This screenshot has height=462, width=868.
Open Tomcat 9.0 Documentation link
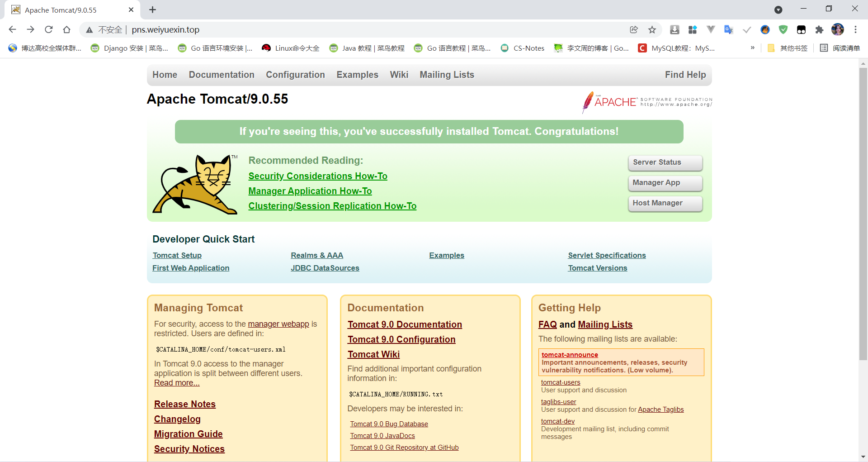(x=405, y=324)
